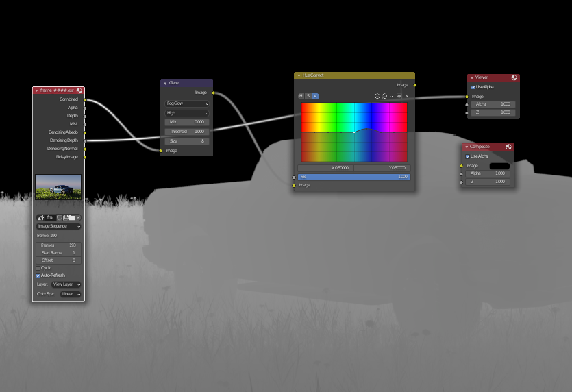Image resolution: width=572 pixels, height=392 pixels.
Task: Click the Hue Correct Image output socket
Action: (x=414, y=85)
